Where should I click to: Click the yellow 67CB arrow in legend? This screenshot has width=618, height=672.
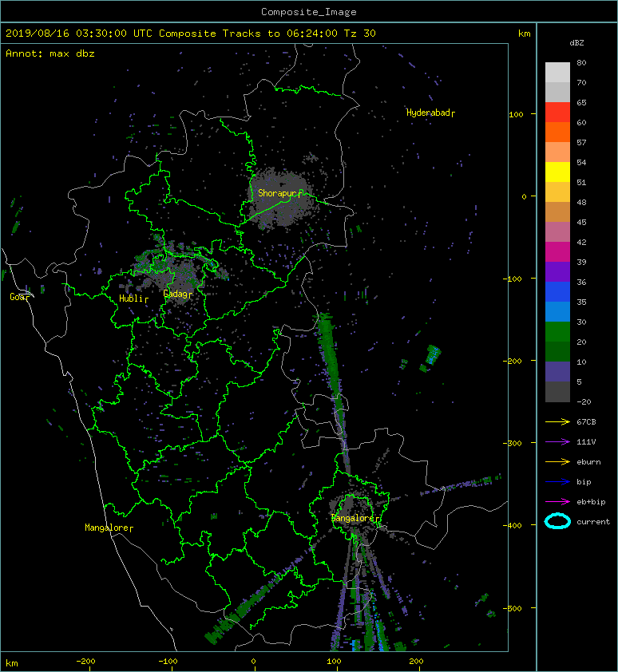pos(557,421)
